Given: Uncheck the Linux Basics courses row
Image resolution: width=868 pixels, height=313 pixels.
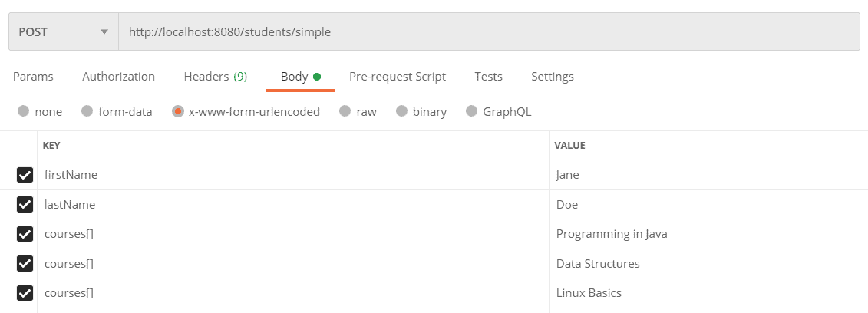Looking at the screenshot, I should 25,293.
